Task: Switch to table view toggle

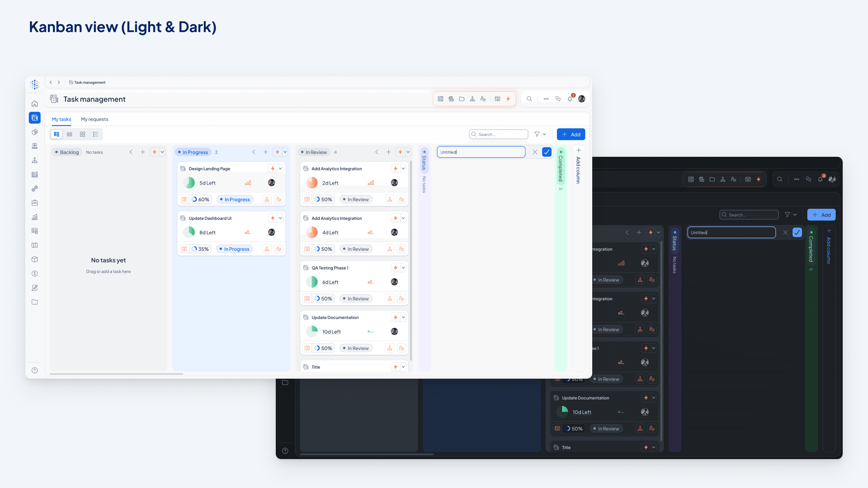Action: pyautogui.click(x=69, y=134)
